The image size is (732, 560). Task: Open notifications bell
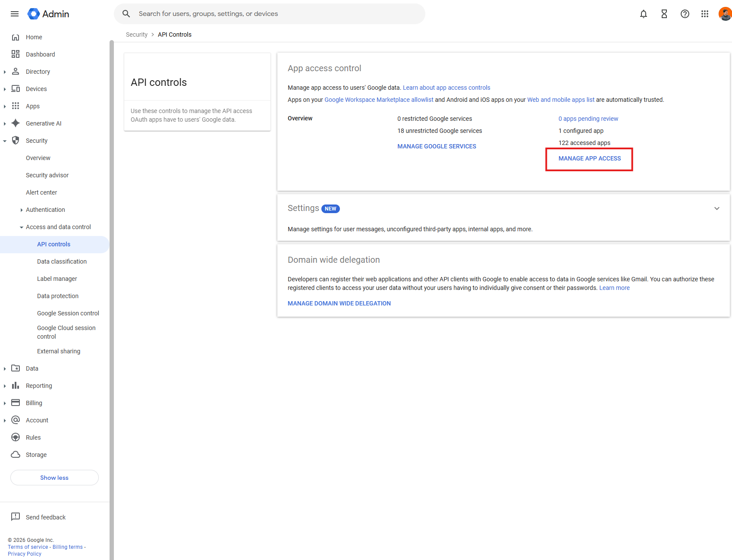click(x=644, y=14)
